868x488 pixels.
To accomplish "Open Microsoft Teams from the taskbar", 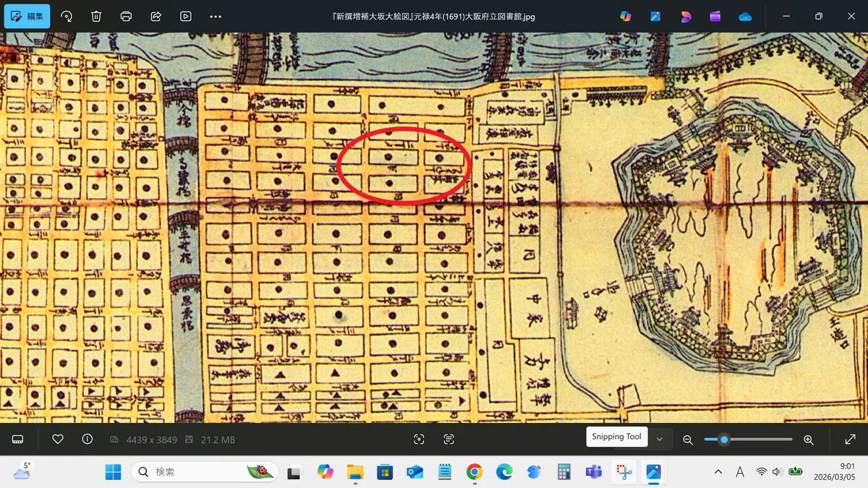I will click(x=594, y=472).
